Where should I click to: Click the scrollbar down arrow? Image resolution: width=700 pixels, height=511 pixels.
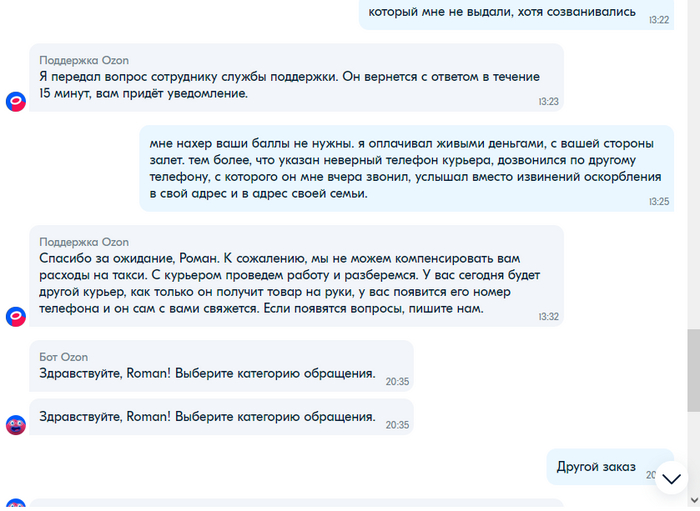694,500
